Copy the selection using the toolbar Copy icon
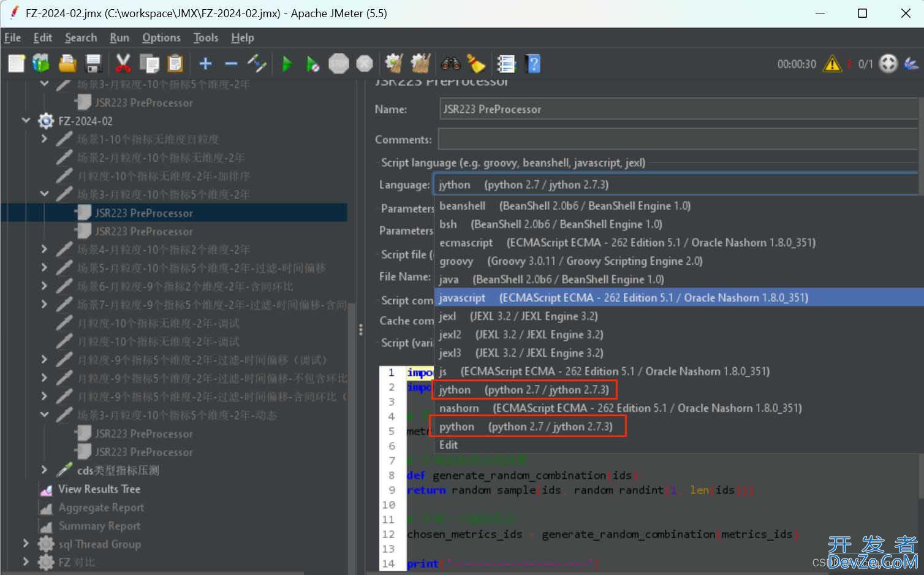Image resolution: width=924 pixels, height=575 pixels. pyautogui.click(x=149, y=63)
